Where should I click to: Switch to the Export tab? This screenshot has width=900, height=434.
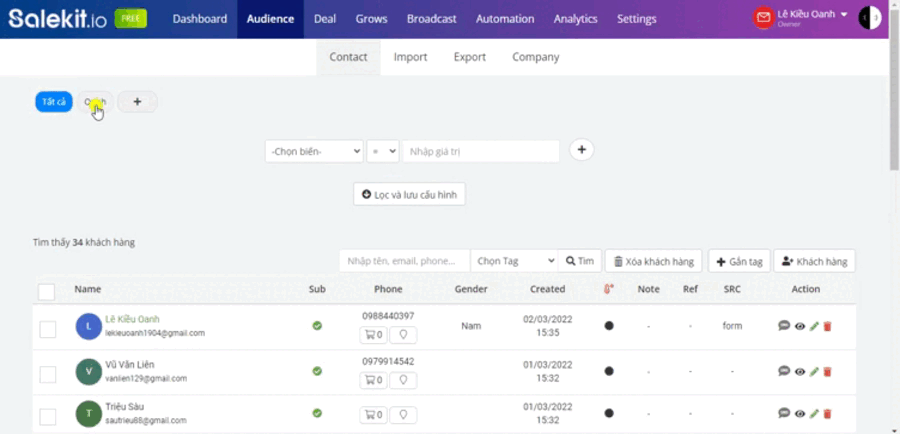pyautogui.click(x=470, y=57)
